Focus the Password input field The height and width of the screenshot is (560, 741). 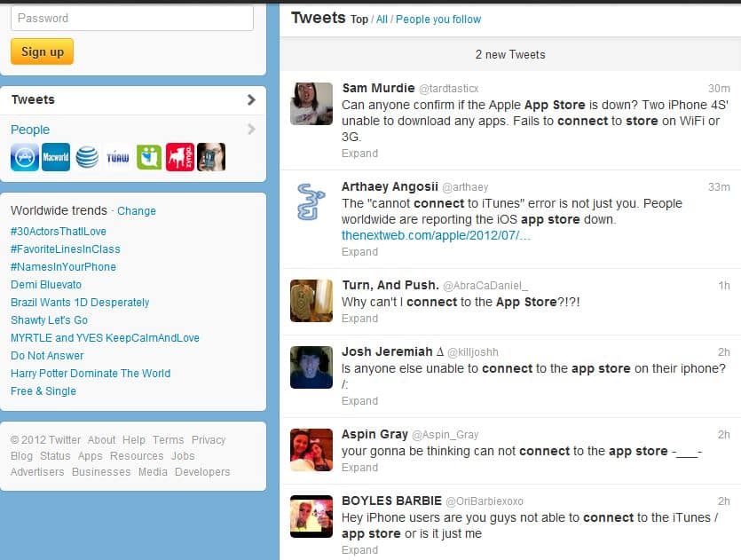(132, 18)
